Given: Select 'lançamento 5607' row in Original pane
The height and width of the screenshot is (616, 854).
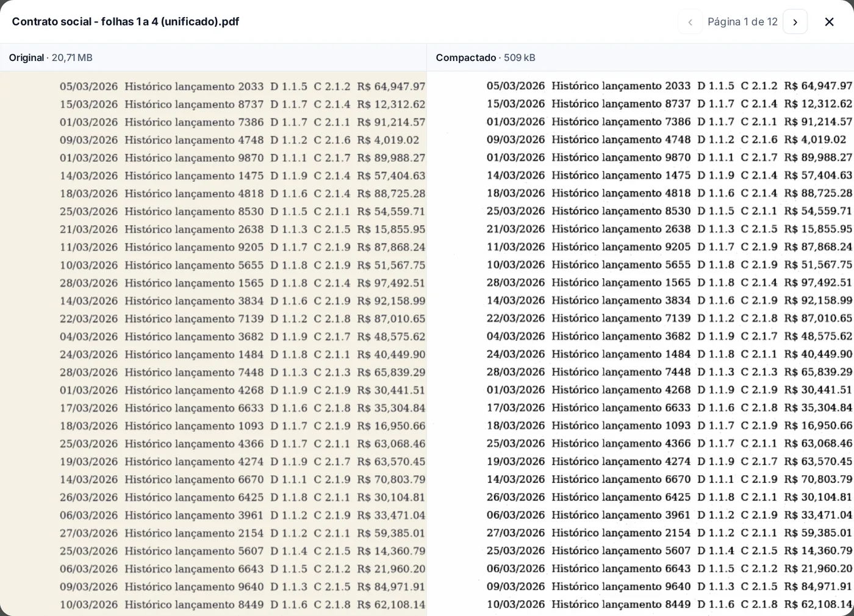Looking at the screenshot, I should point(243,551).
